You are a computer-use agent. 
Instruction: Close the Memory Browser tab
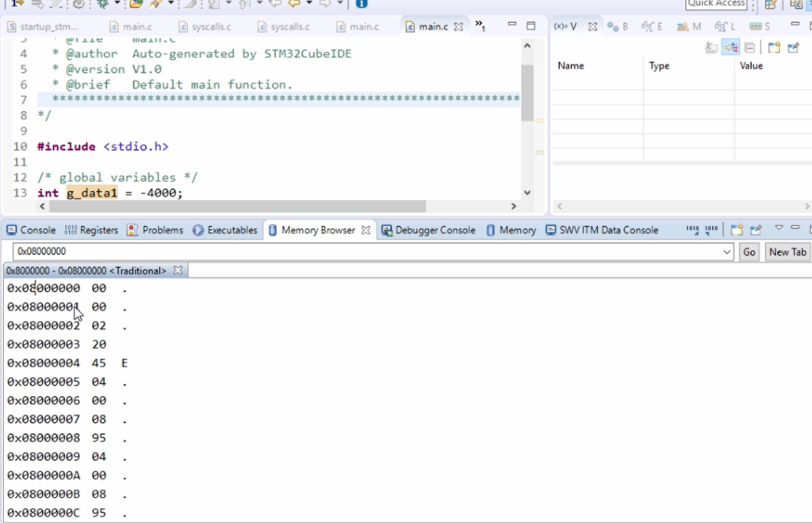coord(366,230)
